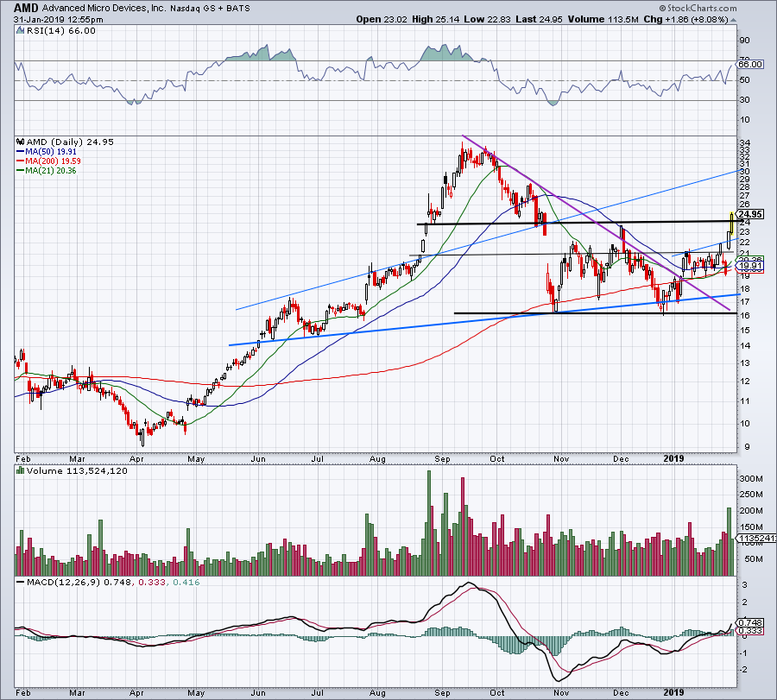This screenshot has height=700, width=777.
Task: Click the Volume panel legend icon
Action: [x=21, y=470]
